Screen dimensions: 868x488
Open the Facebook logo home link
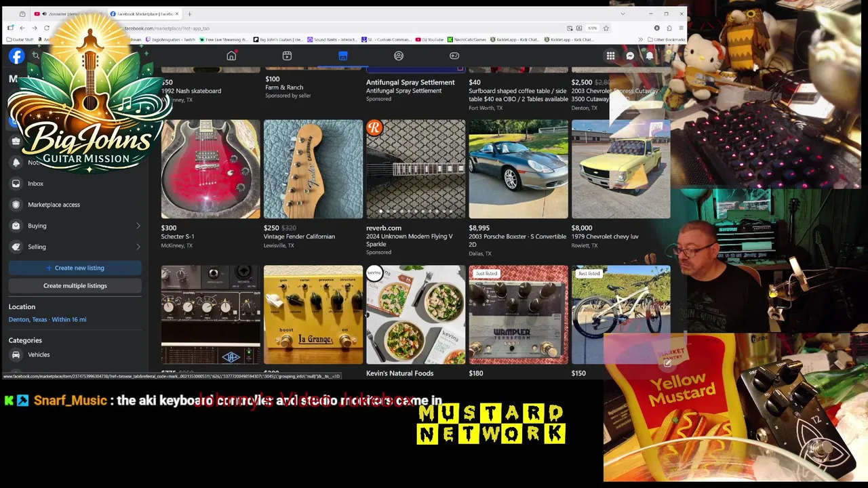point(16,57)
